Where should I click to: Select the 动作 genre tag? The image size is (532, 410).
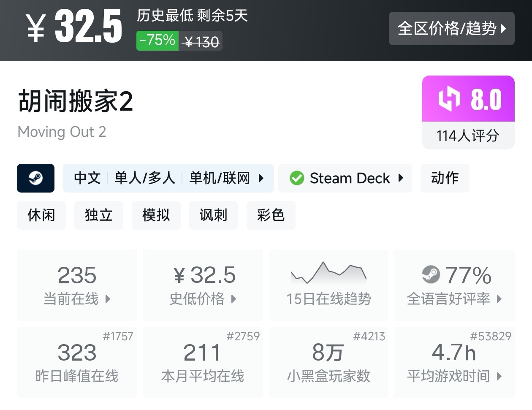(x=445, y=178)
